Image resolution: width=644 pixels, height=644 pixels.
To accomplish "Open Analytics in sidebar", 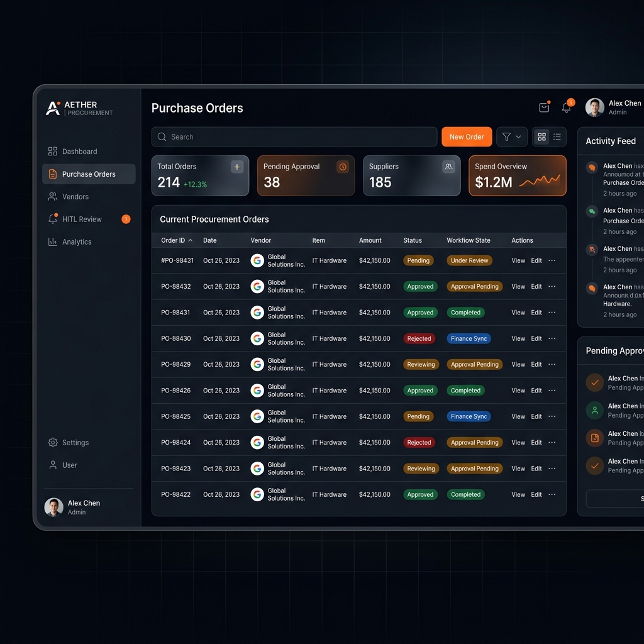I will click(89, 242).
